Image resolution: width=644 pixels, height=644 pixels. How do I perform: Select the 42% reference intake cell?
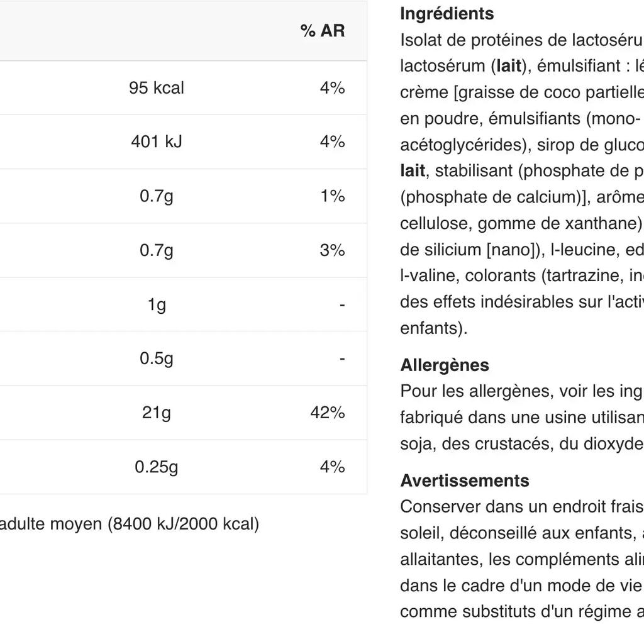pyautogui.click(x=327, y=413)
